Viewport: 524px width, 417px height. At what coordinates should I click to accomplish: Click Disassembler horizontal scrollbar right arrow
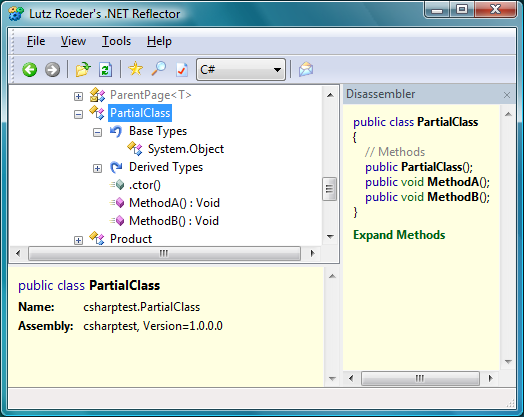coord(490,378)
